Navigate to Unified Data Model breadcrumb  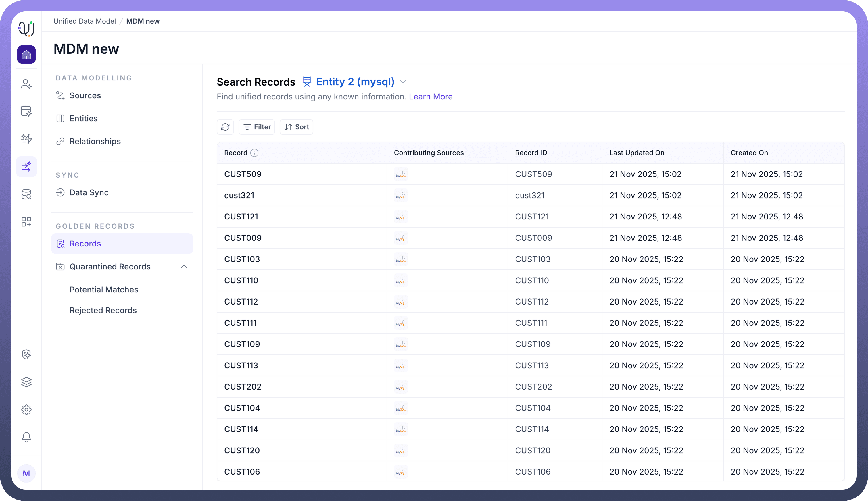[85, 21]
